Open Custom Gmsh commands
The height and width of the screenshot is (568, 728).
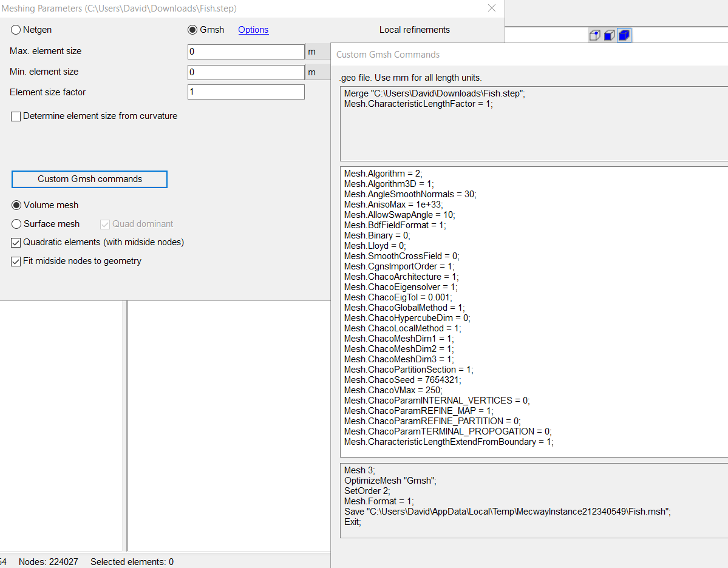tap(90, 179)
